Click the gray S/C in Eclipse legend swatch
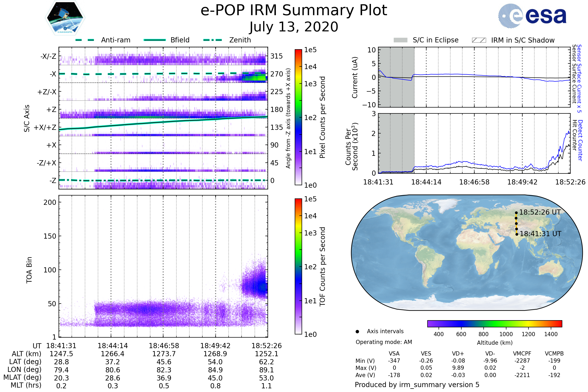Viewport: 588px width, 392px height. click(x=401, y=40)
